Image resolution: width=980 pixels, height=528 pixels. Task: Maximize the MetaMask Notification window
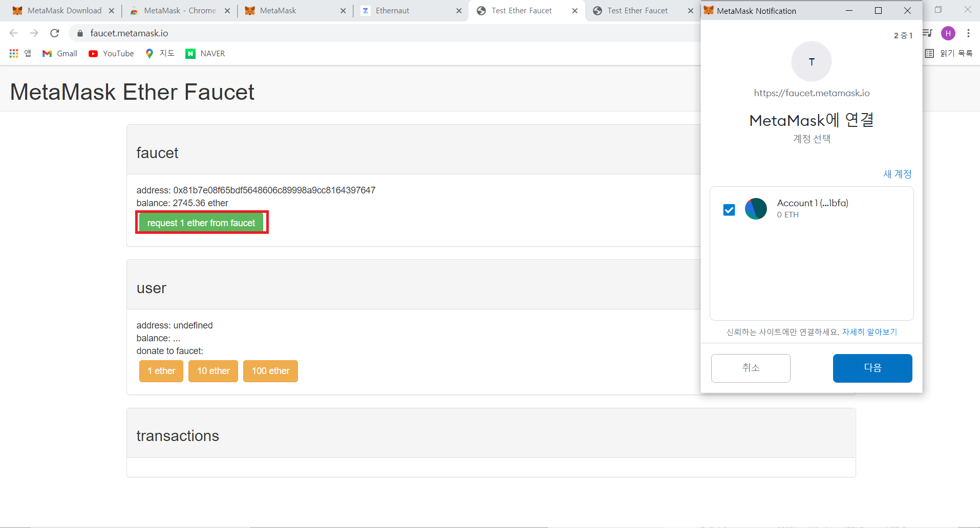coord(878,10)
